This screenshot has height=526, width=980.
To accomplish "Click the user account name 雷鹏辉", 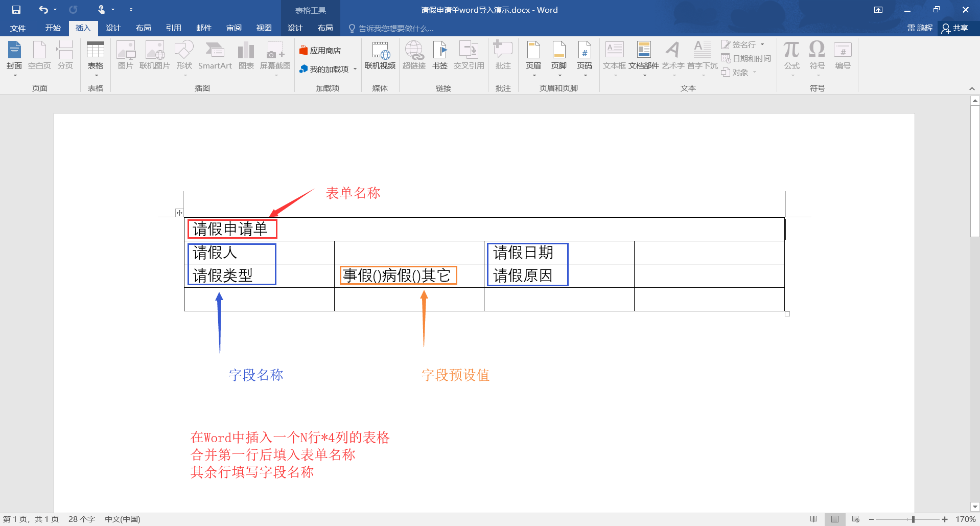I will [920, 28].
